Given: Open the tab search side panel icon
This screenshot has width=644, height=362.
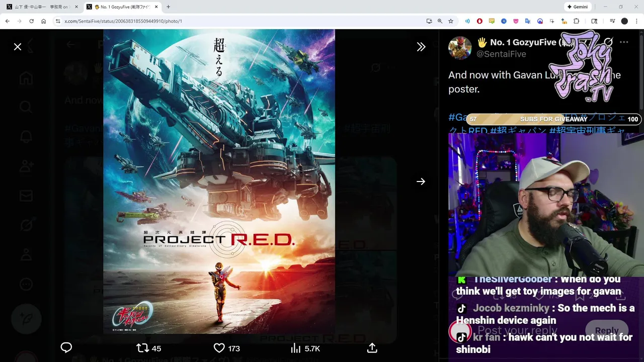Looking at the screenshot, I should click(x=594, y=21).
